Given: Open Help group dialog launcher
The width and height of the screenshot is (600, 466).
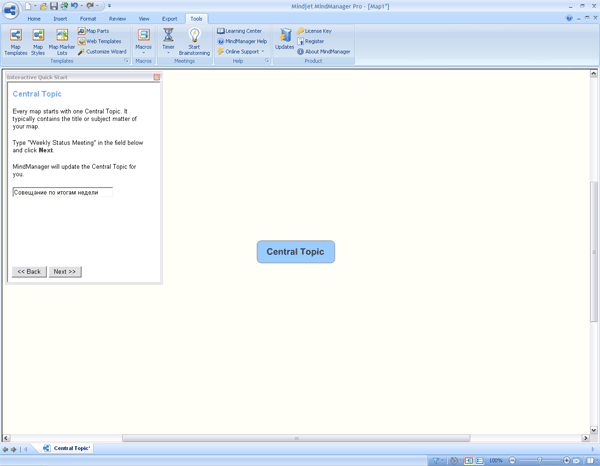Looking at the screenshot, I should [x=267, y=61].
